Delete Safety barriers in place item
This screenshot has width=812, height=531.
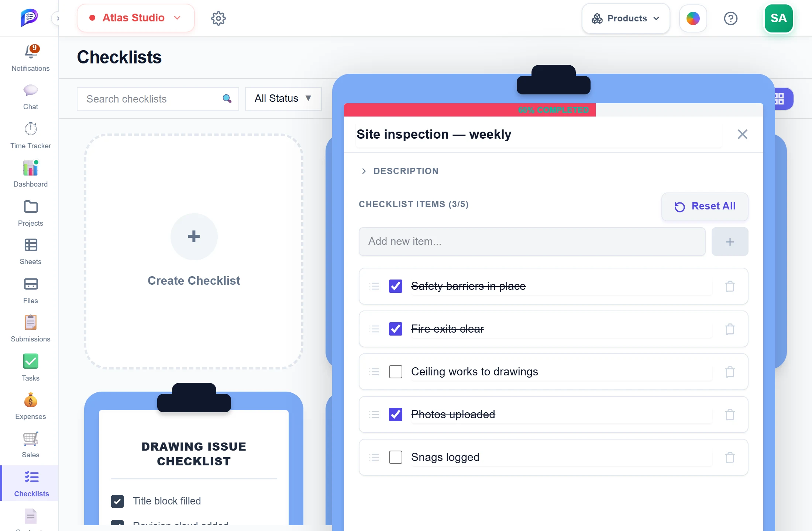coord(730,286)
